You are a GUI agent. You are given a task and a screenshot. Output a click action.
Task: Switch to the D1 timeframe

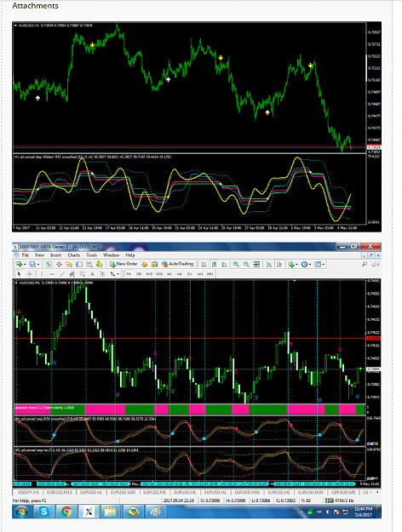[x=189, y=274]
